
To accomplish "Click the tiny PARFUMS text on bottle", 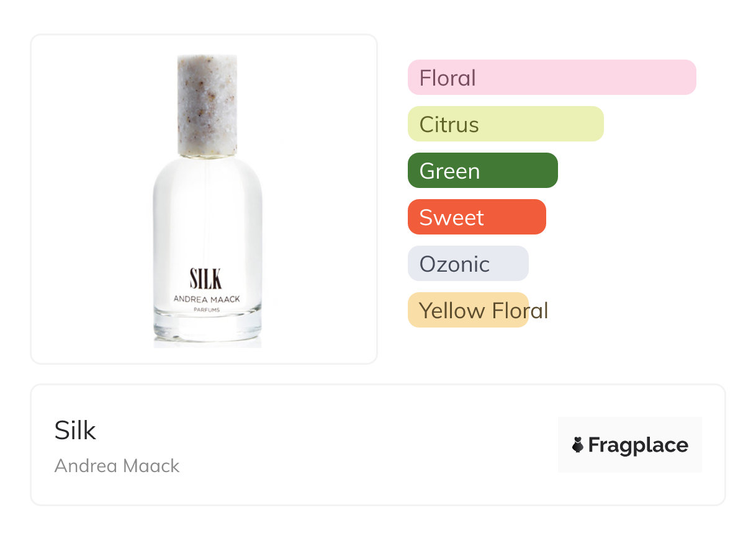I will coord(207,310).
